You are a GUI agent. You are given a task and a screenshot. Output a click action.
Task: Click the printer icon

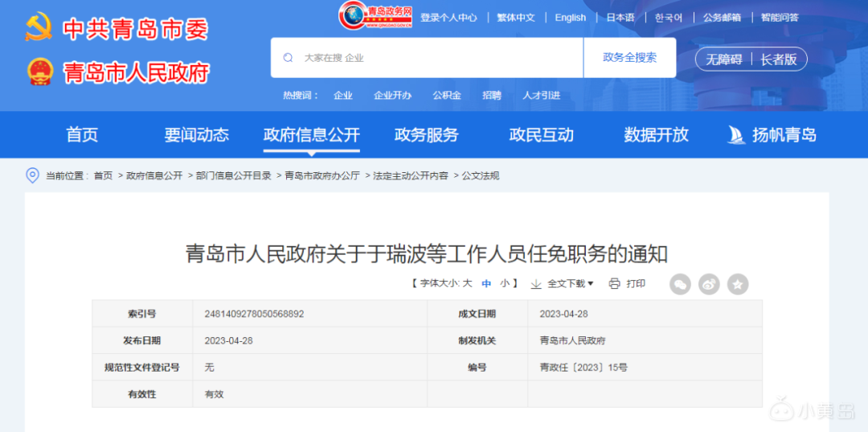[615, 284]
